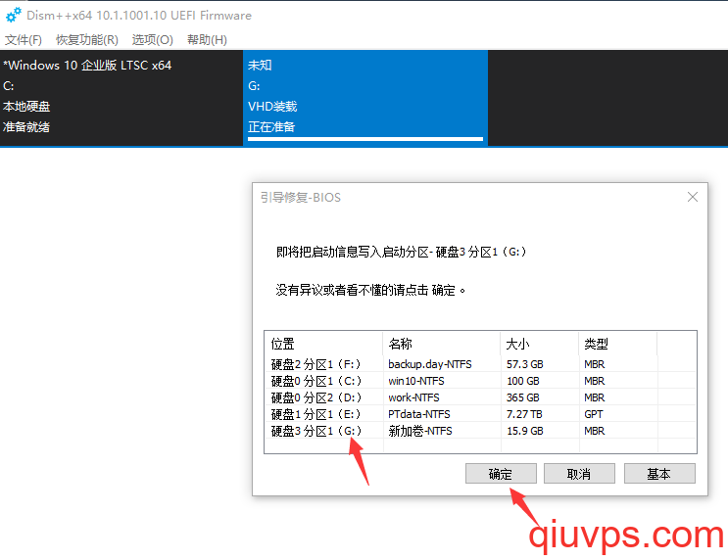Click the 类型 column header
The image size is (728, 560).
click(618, 344)
